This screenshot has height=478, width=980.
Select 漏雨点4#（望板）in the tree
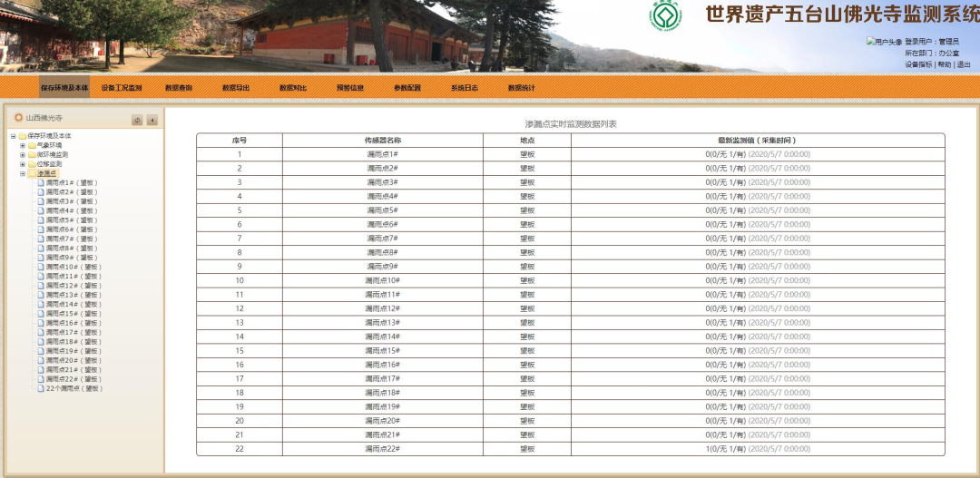tap(72, 211)
